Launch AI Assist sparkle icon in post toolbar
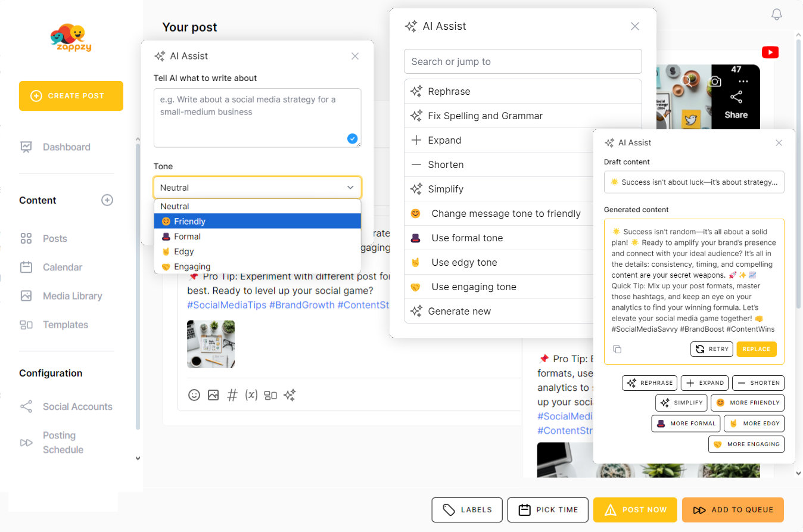This screenshot has width=803, height=532. tap(290, 394)
